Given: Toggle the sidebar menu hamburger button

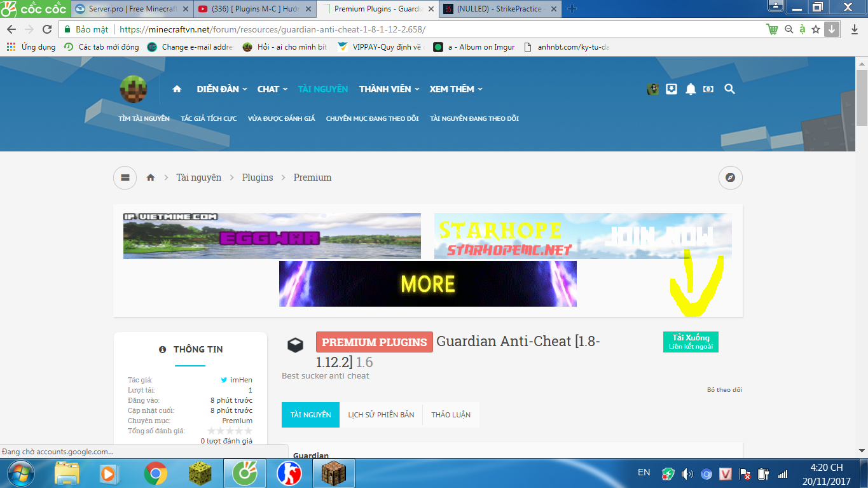Looking at the screenshot, I should pos(125,178).
